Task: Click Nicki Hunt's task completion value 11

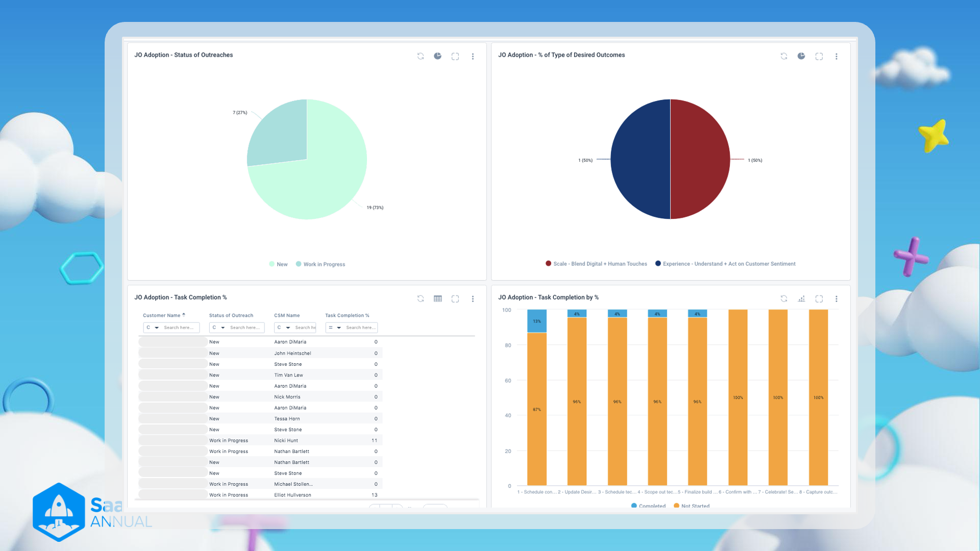Action: (375, 440)
